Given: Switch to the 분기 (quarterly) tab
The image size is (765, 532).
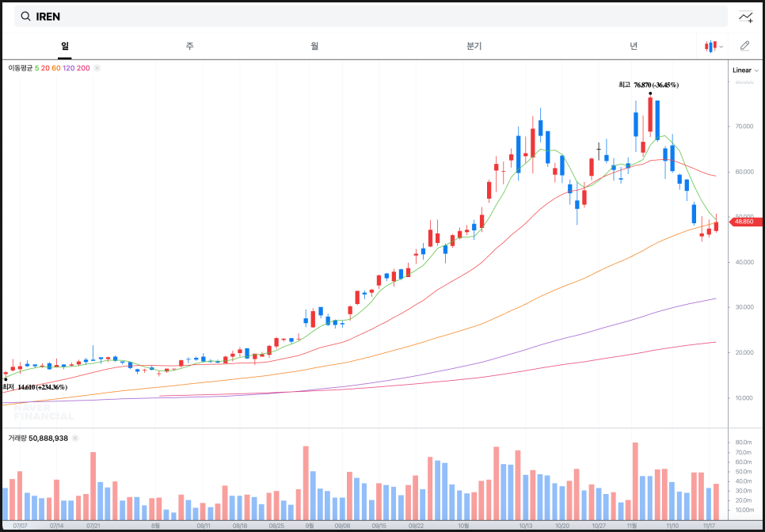Looking at the screenshot, I should (474, 46).
